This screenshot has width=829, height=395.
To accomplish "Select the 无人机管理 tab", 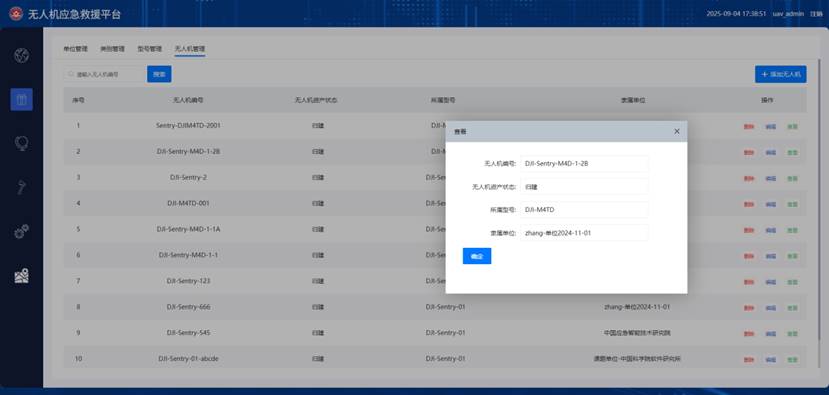I will (x=190, y=49).
